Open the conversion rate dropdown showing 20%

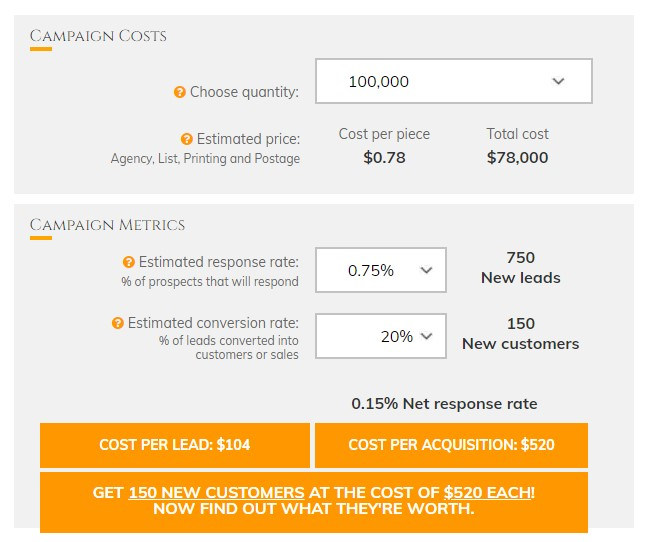381,336
